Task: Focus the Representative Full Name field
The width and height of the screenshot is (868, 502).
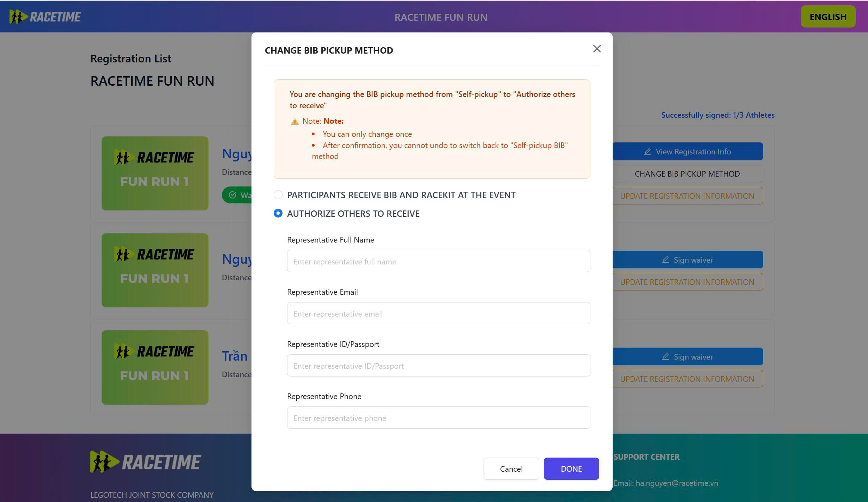Action: [438, 261]
